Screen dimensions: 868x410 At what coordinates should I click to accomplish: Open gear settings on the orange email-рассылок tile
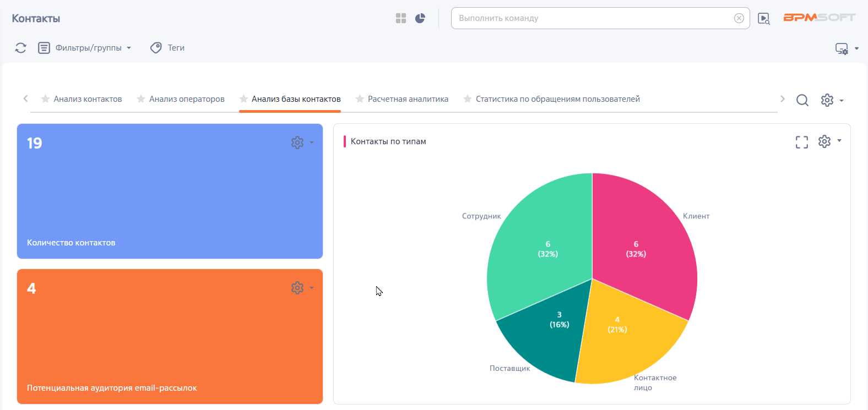pyautogui.click(x=297, y=288)
